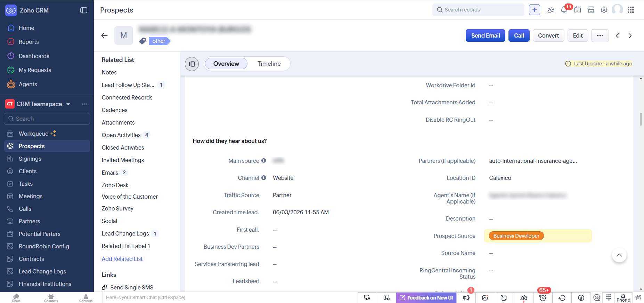Image resolution: width=644 pixels, height=303 pixels.
Task: Open CRM Teamspace more options ellipsis
Action: point(84,104)
